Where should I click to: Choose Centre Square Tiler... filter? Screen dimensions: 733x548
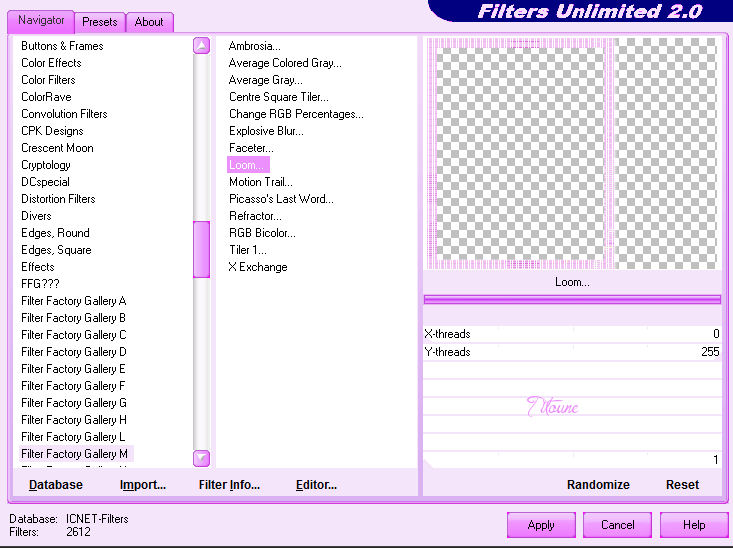279,97
